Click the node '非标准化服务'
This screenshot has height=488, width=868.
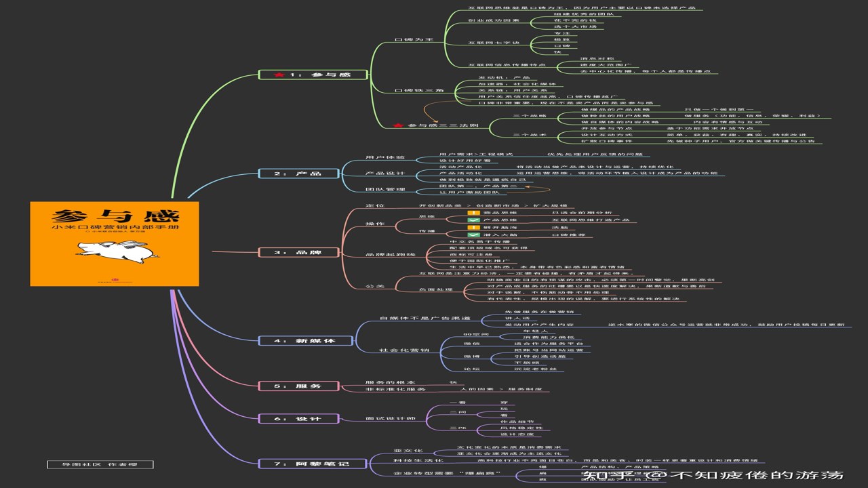point(395,389)
